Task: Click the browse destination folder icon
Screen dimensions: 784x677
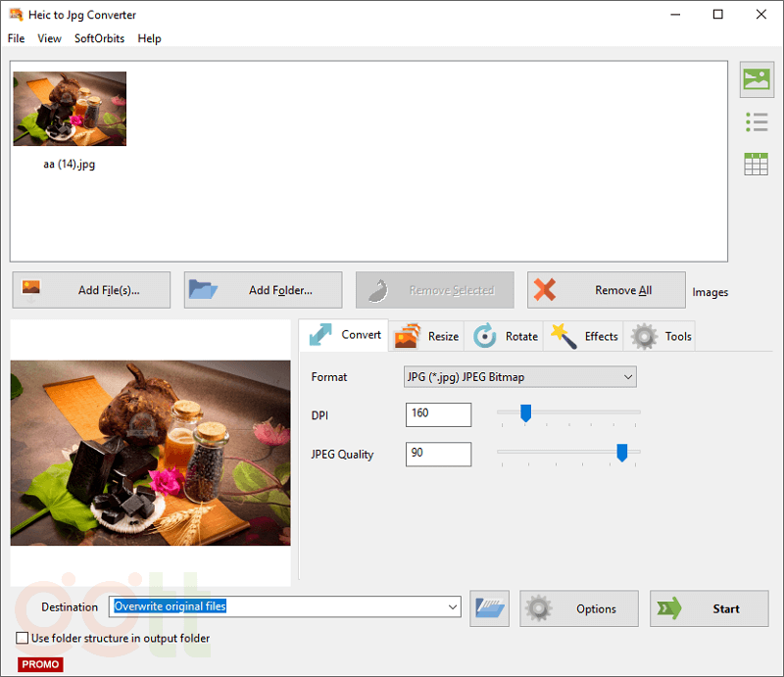Action: coord(490,608)
